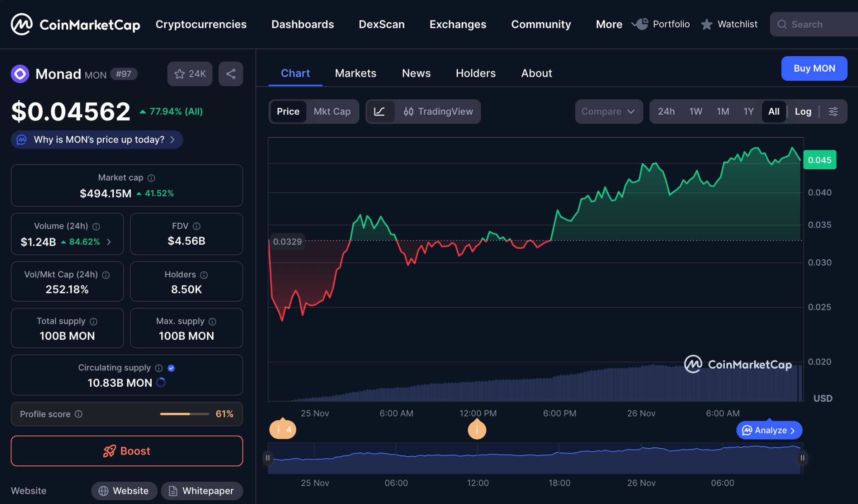This screenshot has width=858, height=504.
Task: Open the Cryptocurrencies menu
Action: 201,24
